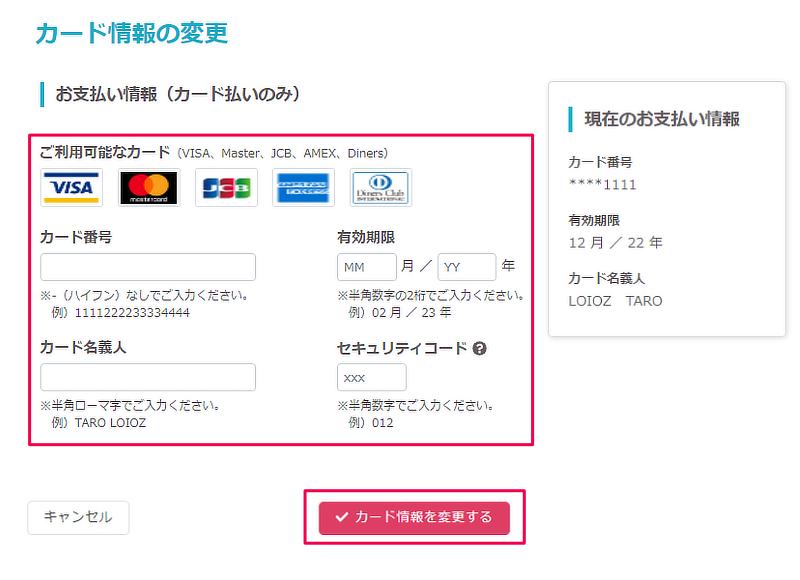The height and width of the screenshot is (580, 800).
Task: Click the キャンセル button
Action: pyautogui.click(x=78, y=517)
